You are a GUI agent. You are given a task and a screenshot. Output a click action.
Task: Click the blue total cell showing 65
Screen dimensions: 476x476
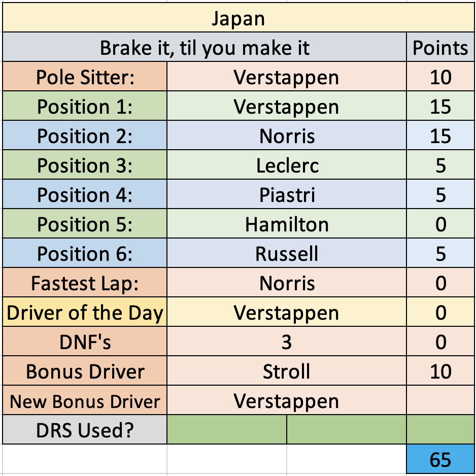[x=440, y=459]
